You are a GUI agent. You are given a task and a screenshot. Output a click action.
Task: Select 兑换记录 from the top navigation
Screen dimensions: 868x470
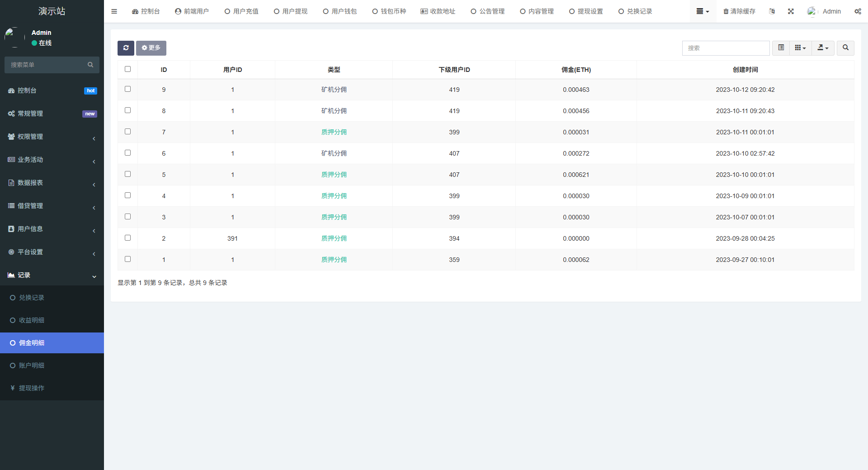pyautogui.click(x=635, y=11)
